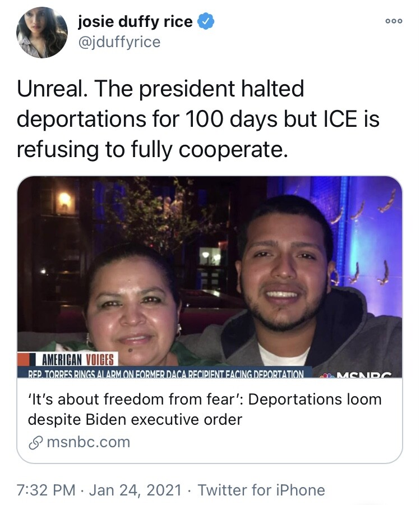Open josie duffy rice's round profile avatar
The image size is (420, 505).
(x=42, y=32)
